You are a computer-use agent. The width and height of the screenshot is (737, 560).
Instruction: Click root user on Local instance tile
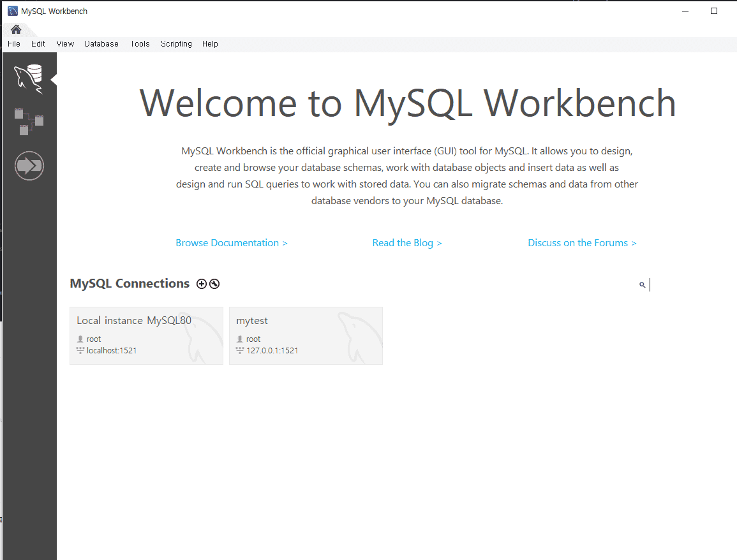(94, 339)
